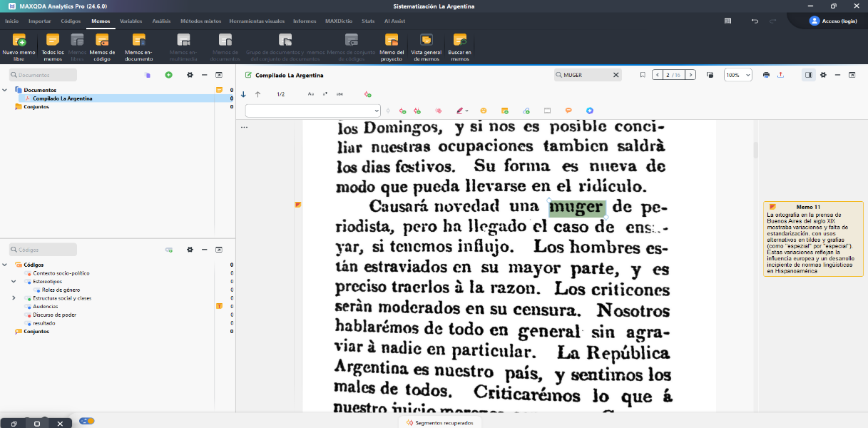This screenshot has height=428, width=868.
Task: Click the green add document icon in Documentos panel
Action: [x=168, y=75]
